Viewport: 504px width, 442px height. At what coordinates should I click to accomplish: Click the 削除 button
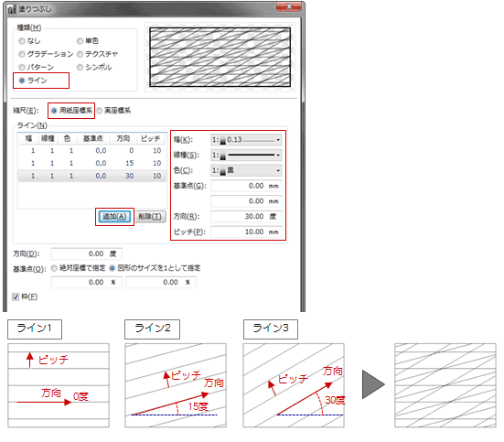pyautogui.click(x=151, y=217)
